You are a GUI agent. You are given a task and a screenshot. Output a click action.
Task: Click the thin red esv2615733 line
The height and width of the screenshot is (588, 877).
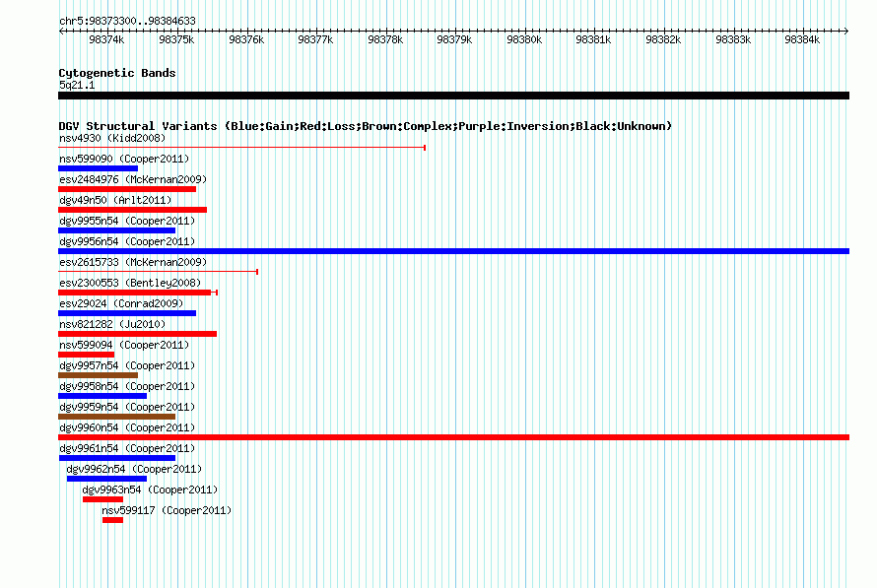coord(159,272)
